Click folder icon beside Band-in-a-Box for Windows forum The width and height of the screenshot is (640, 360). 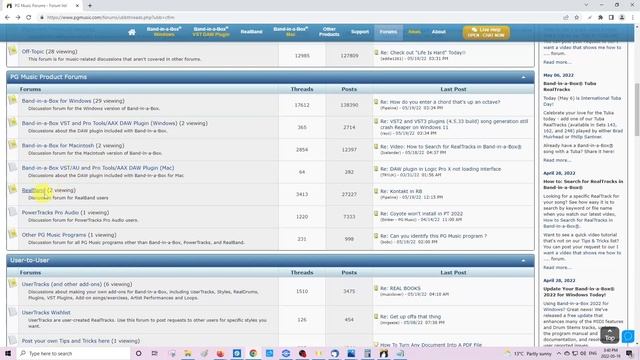pyautogui.click(x=13, y=100)
